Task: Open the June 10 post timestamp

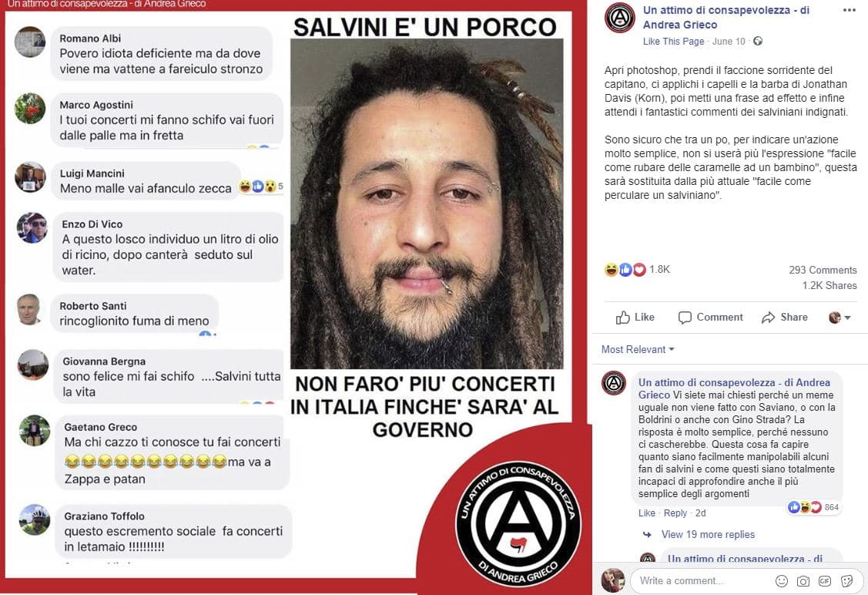Action: pos(729,42)
